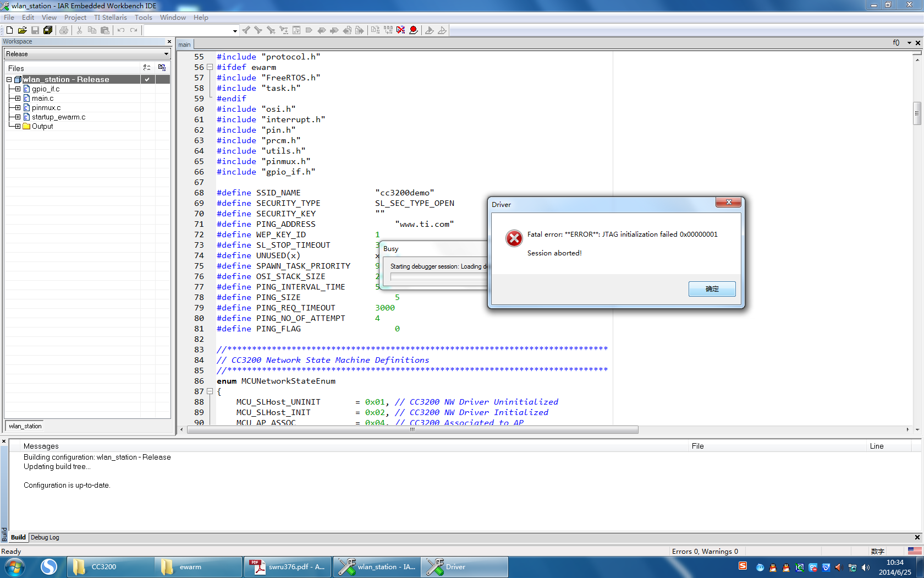Screen dimensions: 924x578
Task: Click the Make build icon
Action: click(x=388, y=30)
